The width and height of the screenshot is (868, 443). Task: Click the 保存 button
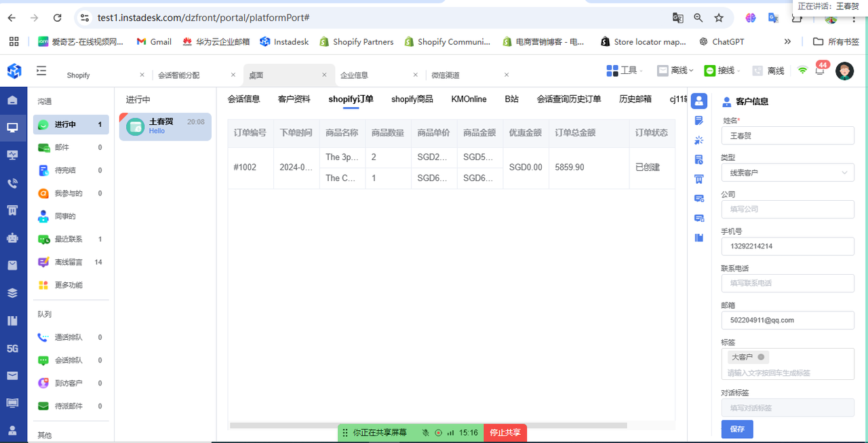(736, 429)
